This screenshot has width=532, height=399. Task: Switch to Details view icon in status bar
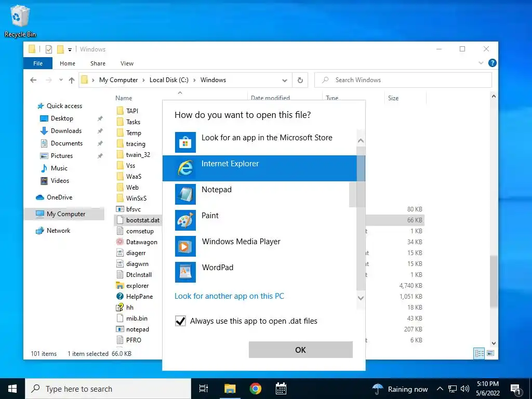479,353
